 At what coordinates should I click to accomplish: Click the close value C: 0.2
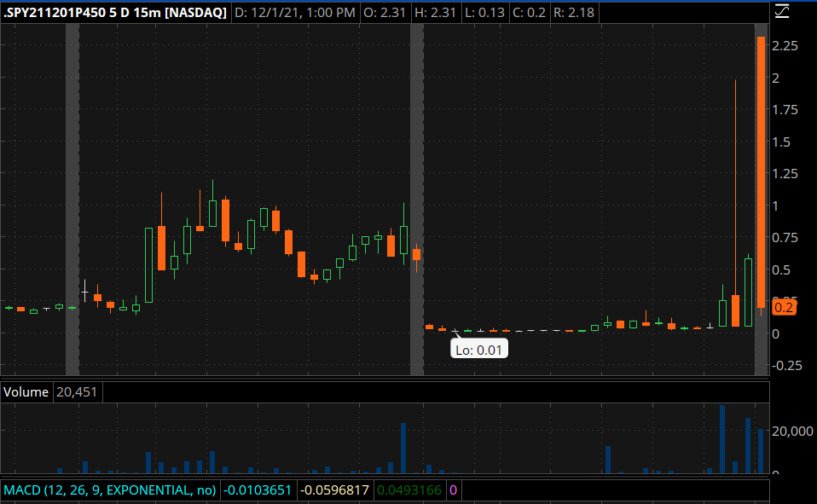(529, 13)
